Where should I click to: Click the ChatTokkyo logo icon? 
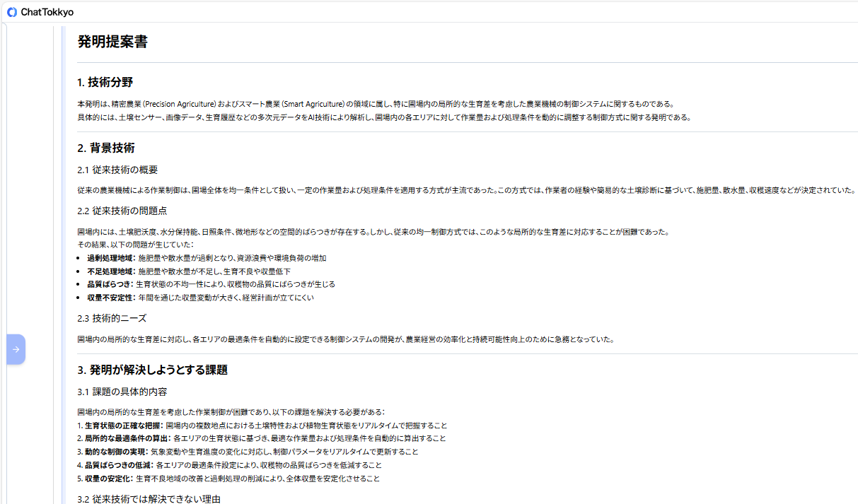click(x=12, y=12)
